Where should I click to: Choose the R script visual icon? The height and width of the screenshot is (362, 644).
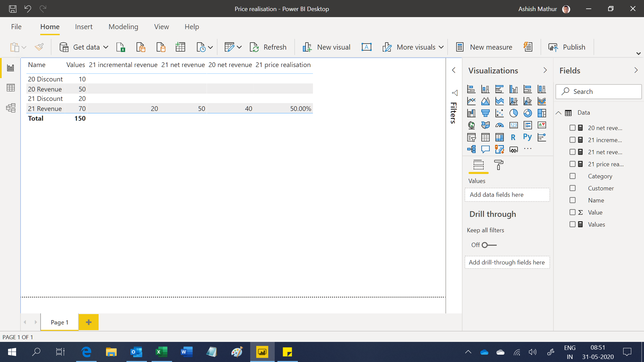[x=513, y=137]
